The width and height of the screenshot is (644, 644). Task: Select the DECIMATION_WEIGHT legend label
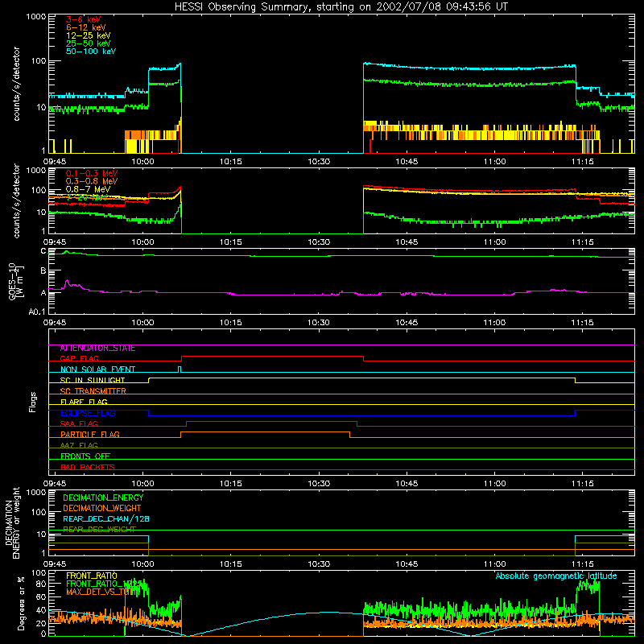(x=102, y=508)
